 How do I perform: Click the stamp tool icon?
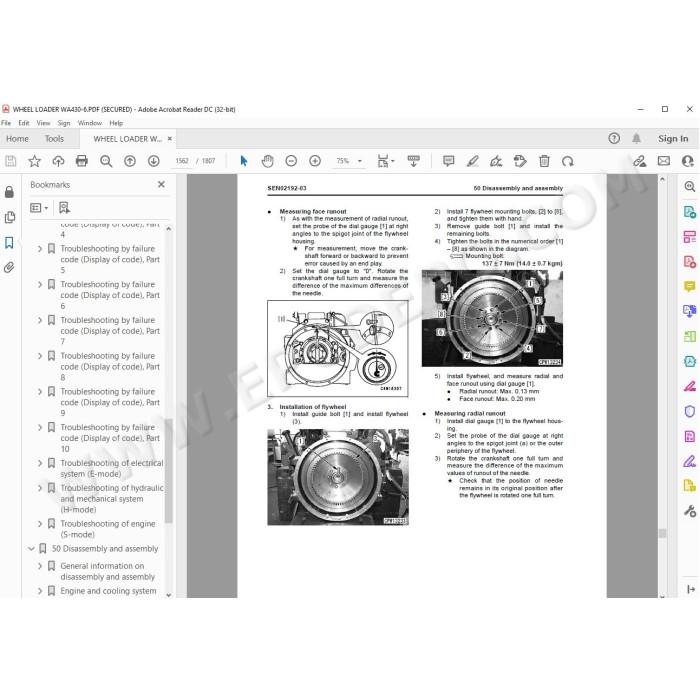520,161
